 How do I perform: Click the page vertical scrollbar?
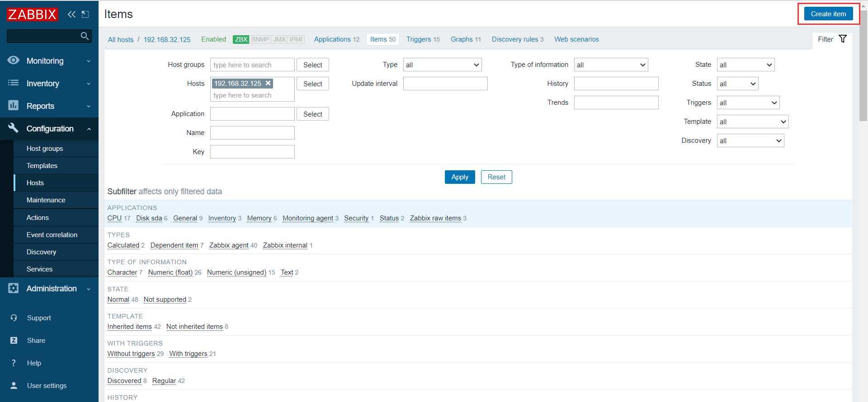tap(863, 65)
